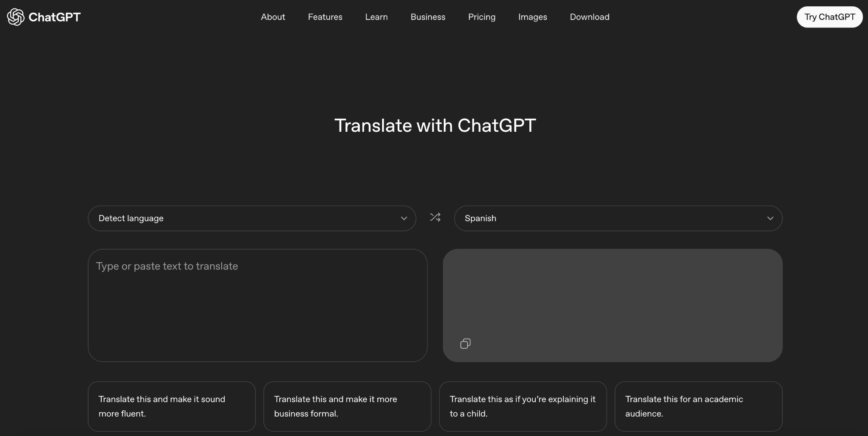Screen dimensions: 868x436
Task: Go to the Download page
Action: [x=589, y=17]
